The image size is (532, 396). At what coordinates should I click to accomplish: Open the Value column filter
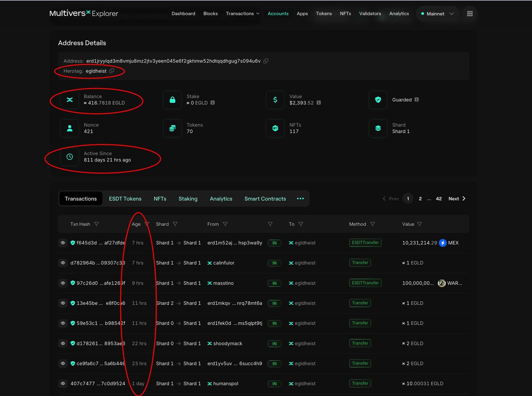pos(419,224)
